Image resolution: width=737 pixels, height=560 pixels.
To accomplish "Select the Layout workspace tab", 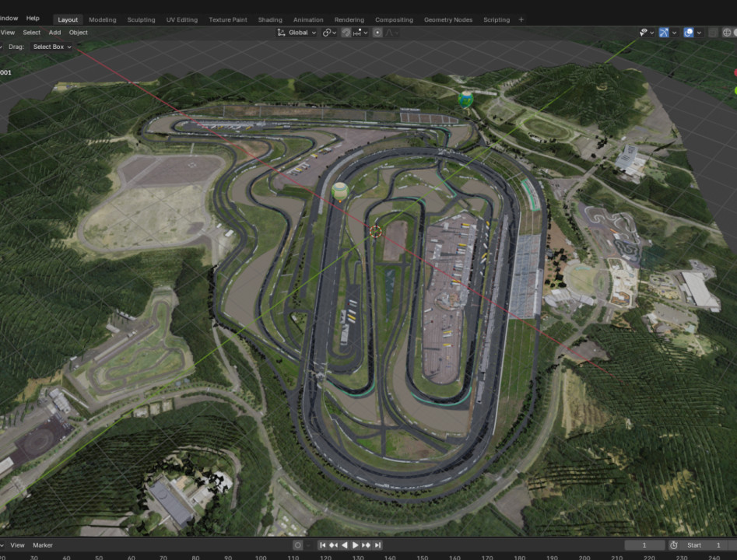I will [x=68, y=19].
